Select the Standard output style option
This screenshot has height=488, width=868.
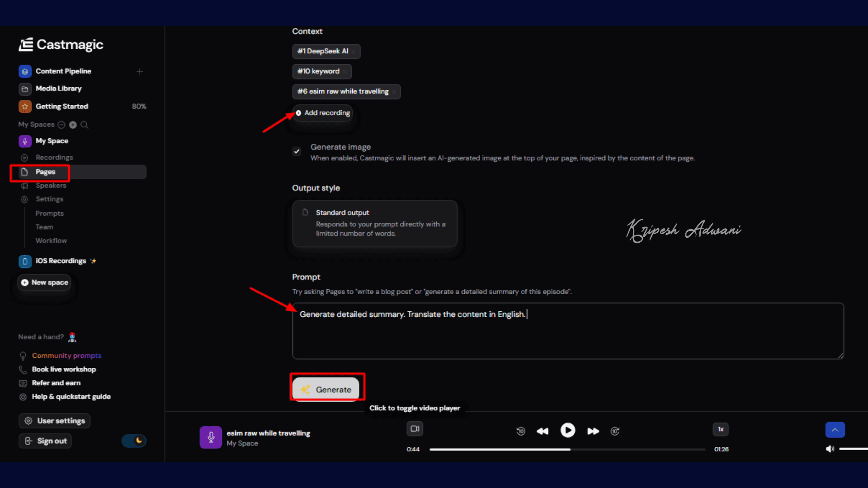pyautogui.click(x=375, y=223)
